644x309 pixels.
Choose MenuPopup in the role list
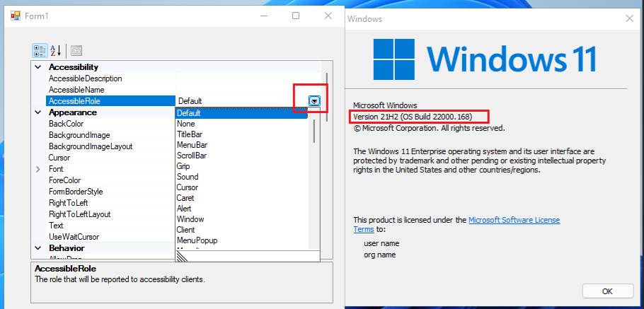tap(241, 240)
